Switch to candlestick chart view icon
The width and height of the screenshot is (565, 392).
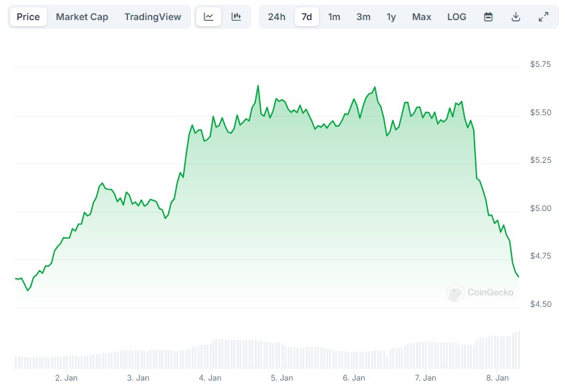click(237, 17)
